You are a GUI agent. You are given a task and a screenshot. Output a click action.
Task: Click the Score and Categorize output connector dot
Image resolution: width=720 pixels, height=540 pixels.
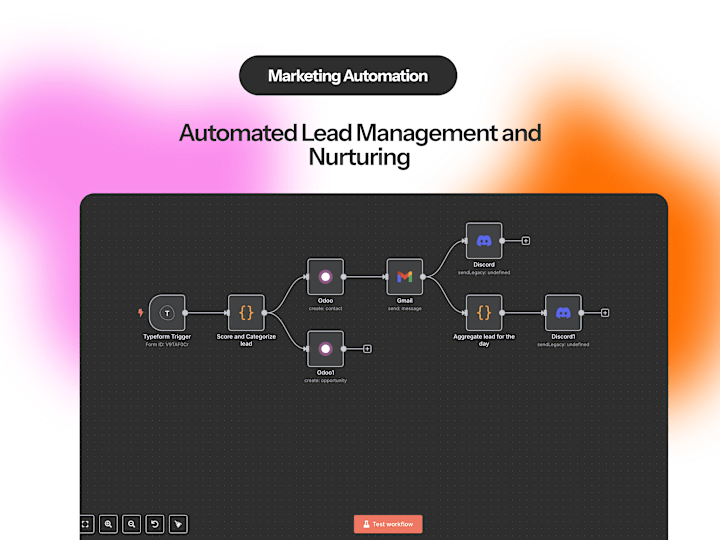(x=264, y=313)
